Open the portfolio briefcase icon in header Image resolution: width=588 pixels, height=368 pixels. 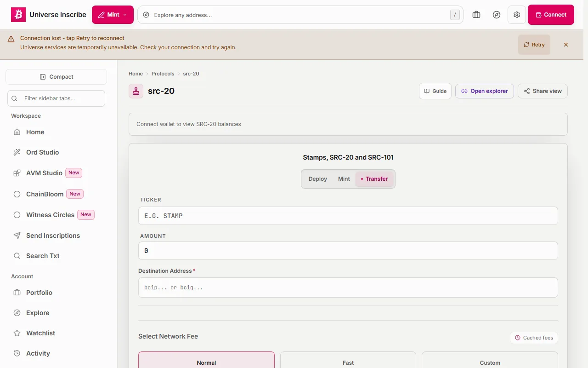[x=476, y=15]
